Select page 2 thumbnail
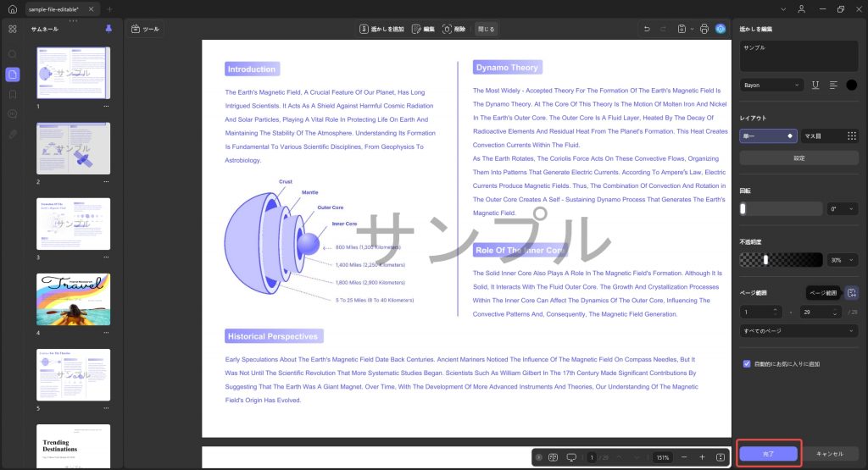 click(x=73, y=148)
